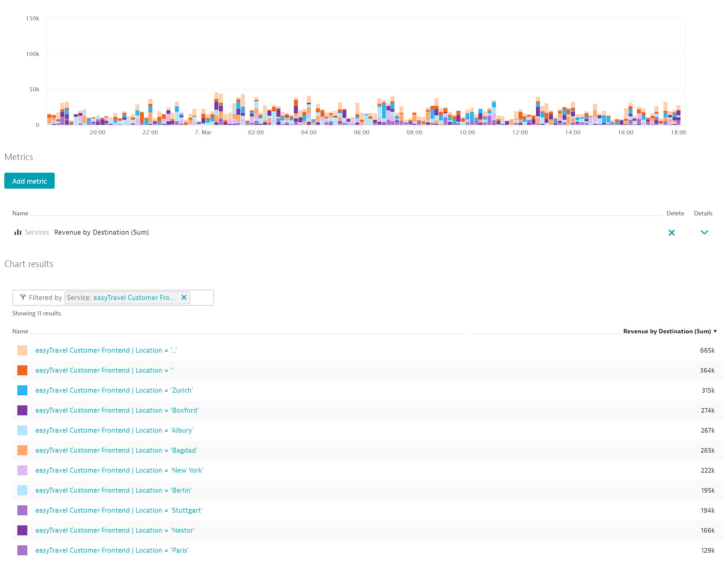
Task: Click the 364k revenue value
Action: pyautogui.click(x=707, y=370)
